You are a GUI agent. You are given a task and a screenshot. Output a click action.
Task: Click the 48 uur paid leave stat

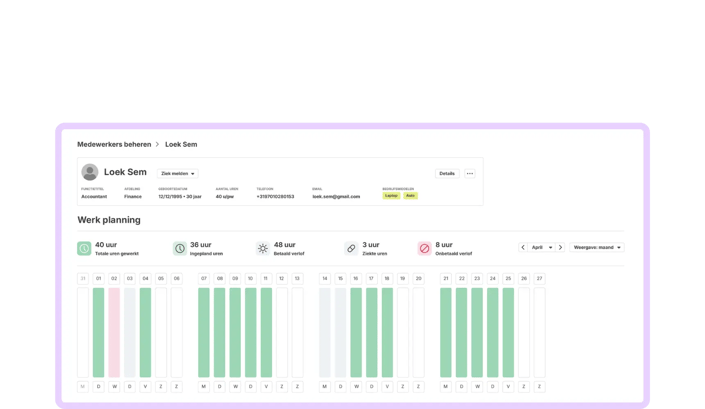coord(285,245)
